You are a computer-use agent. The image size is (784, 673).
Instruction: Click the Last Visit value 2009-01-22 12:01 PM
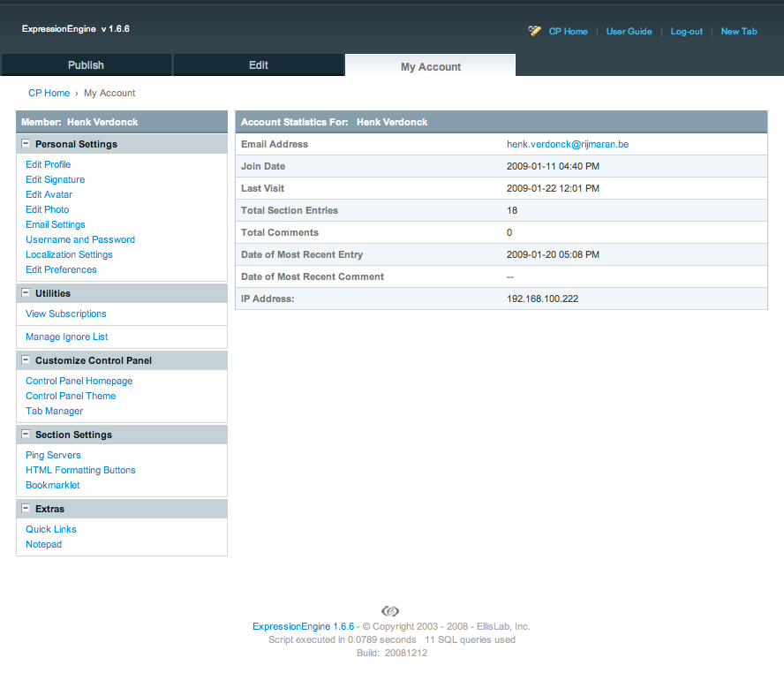pos(553,188)
